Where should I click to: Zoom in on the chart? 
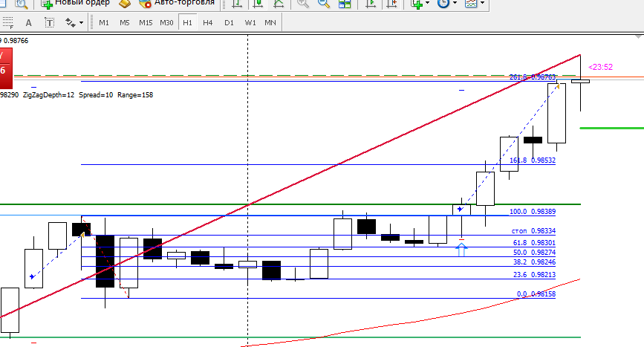pyautogui.click(x=303, y=4)
